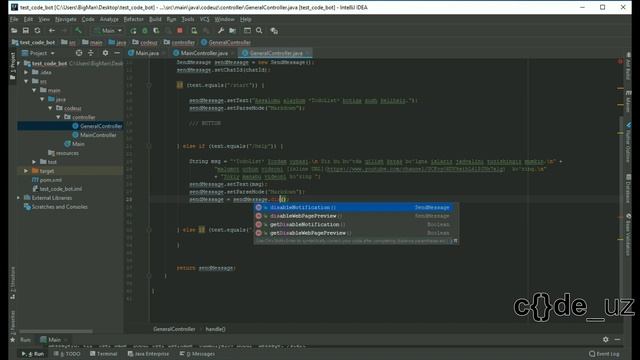Click the Scroll from Source target icon
The height and width of the screenshot is (360, 640).
79,53
